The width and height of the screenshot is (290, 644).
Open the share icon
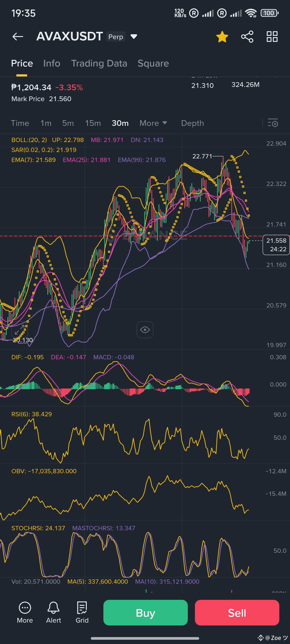(247, 37)
